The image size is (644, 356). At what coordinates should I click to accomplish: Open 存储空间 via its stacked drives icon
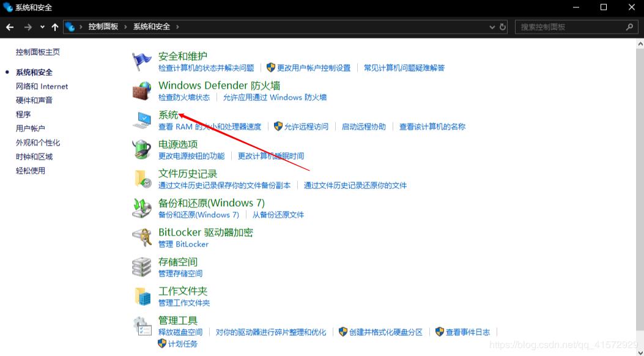coord(141,266)
